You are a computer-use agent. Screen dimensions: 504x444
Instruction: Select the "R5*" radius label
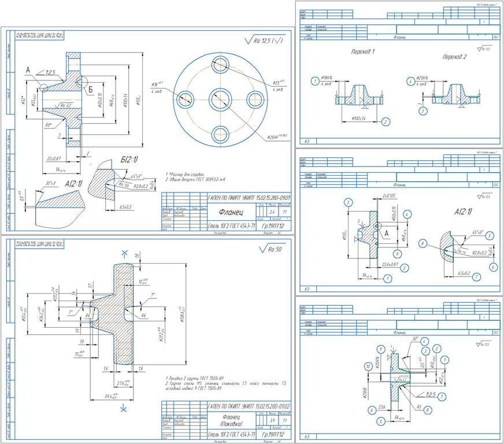(49, 125)
